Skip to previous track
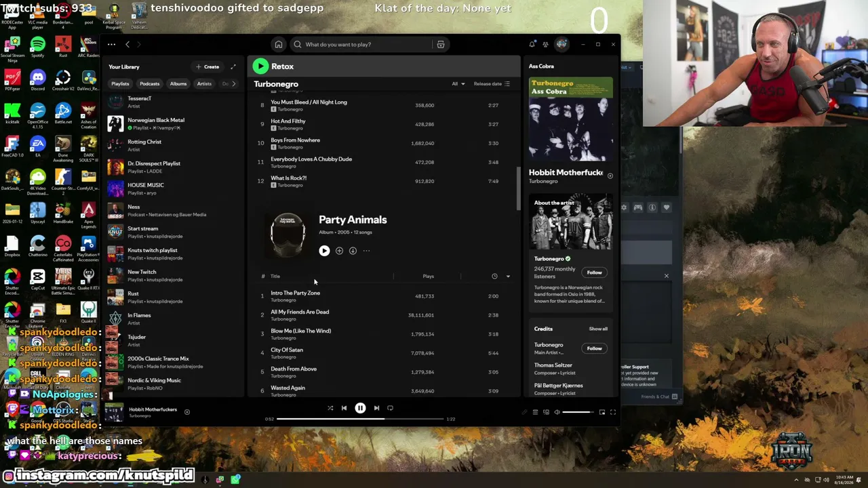 coord(344,408)
